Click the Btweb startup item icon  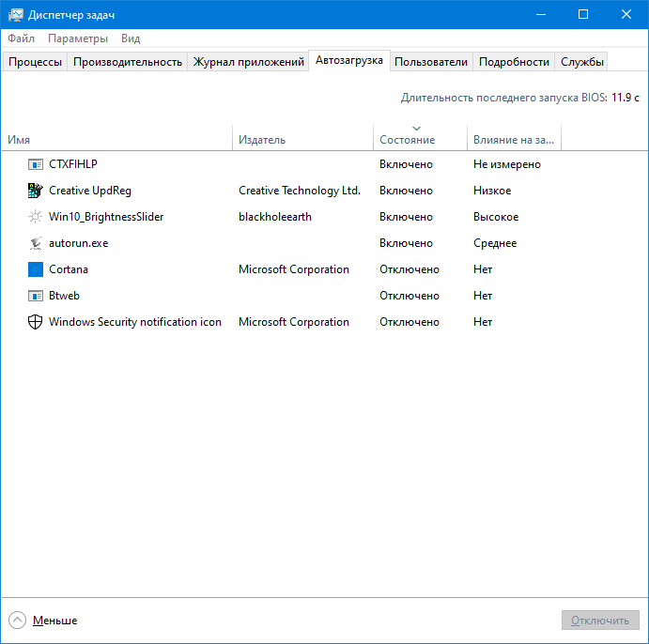35,296
